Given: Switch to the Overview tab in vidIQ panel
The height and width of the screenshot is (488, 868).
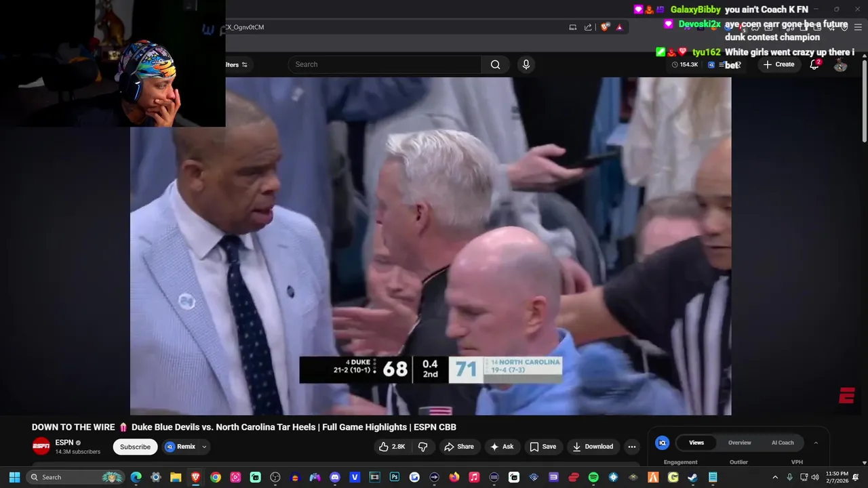Looking at the screenshot, I should pos(740,443).
